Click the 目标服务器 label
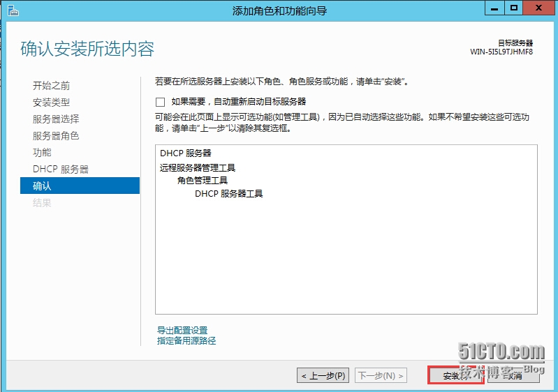Screen dimensions: 558x392 [x=515, y=43]
